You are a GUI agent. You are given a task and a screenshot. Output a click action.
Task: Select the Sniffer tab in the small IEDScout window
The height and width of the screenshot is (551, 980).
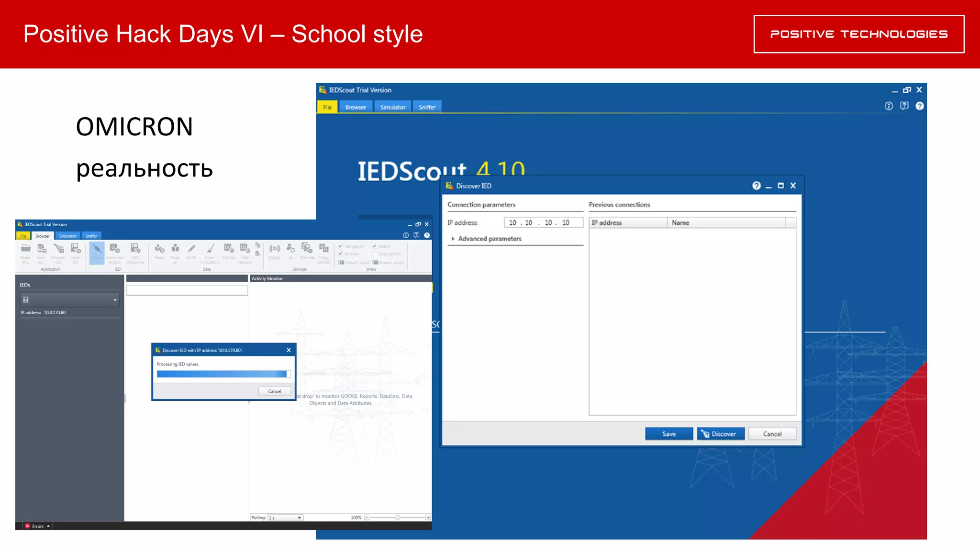point(91,236)
